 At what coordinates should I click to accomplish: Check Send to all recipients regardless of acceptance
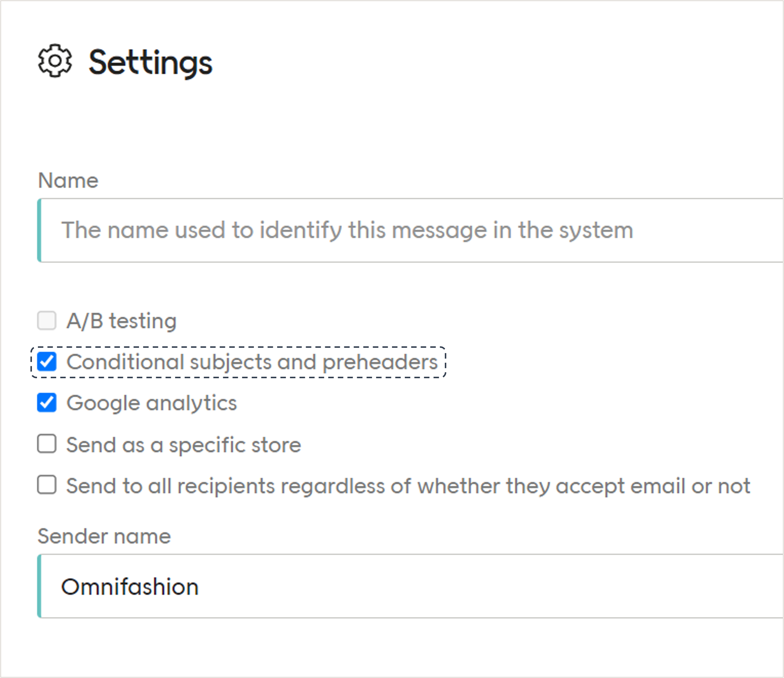[x=46, y=486]
